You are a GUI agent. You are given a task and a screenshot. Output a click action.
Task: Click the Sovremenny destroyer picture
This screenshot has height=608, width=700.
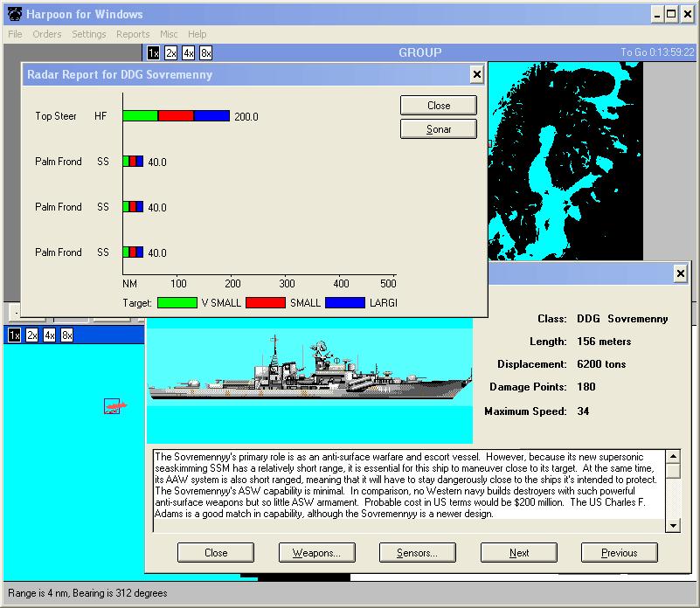[x=310, y=380]
